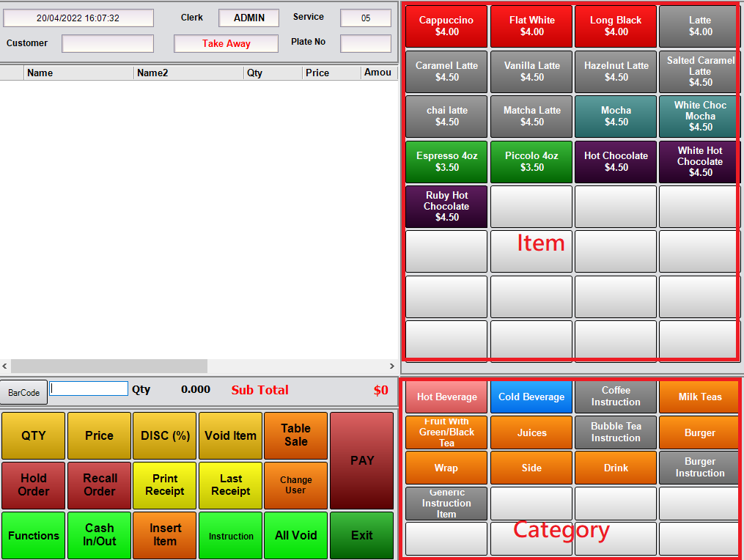744x560 pixels.
Task: Select White Choc Mocha
Action: pyautogui.click(x=700, y=117)
